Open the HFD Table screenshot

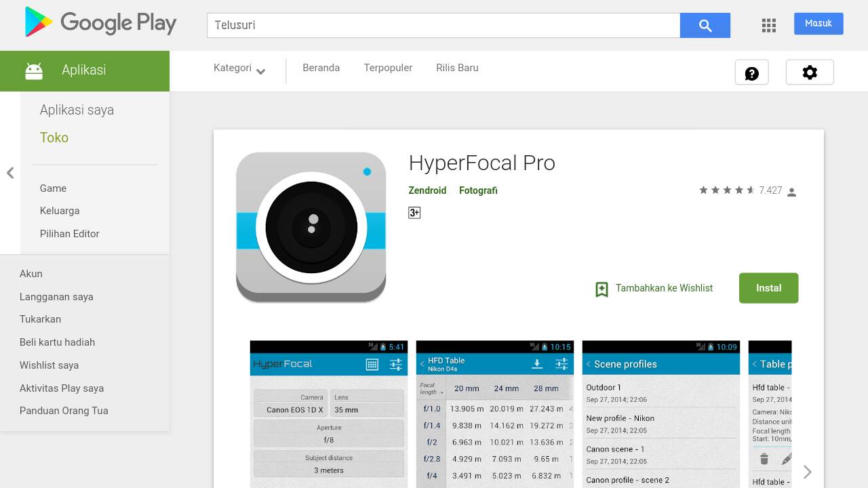click(495, 414)
